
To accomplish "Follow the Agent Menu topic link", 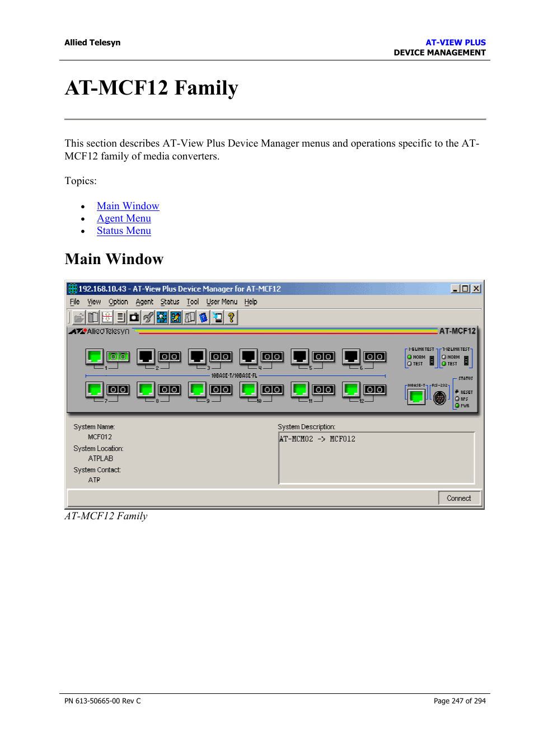I will point(124,218).
